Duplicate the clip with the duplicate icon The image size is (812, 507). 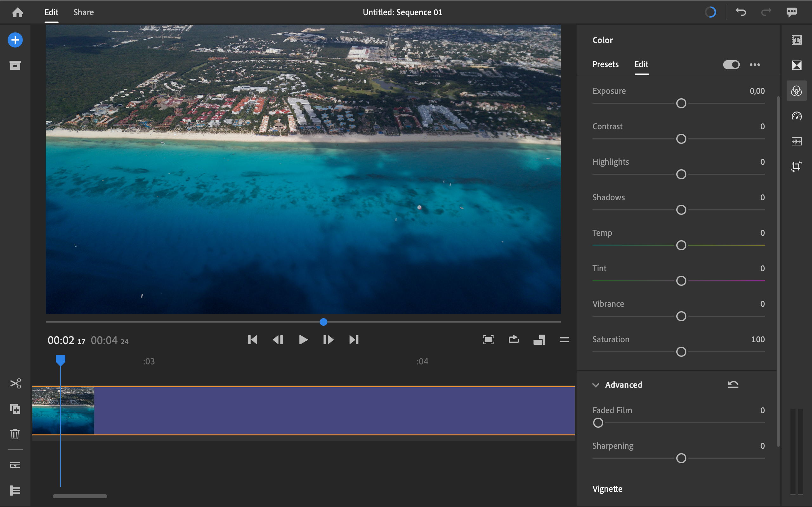[x=15, y=409]
